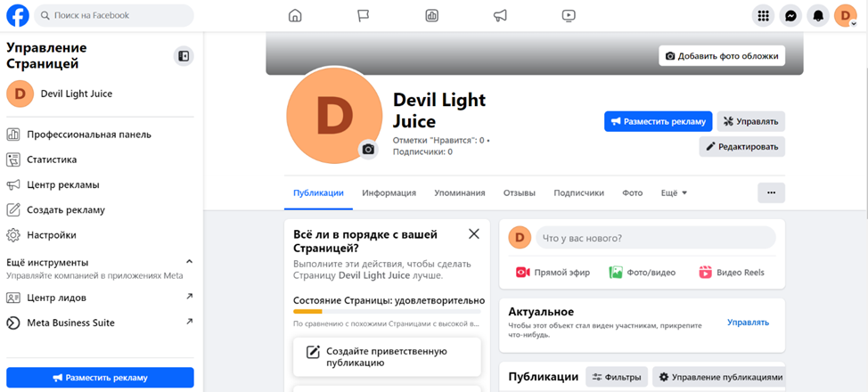Open the top bar statistics chart icon
The width and height of the screenshot is (868, 392).
point(432,15)
